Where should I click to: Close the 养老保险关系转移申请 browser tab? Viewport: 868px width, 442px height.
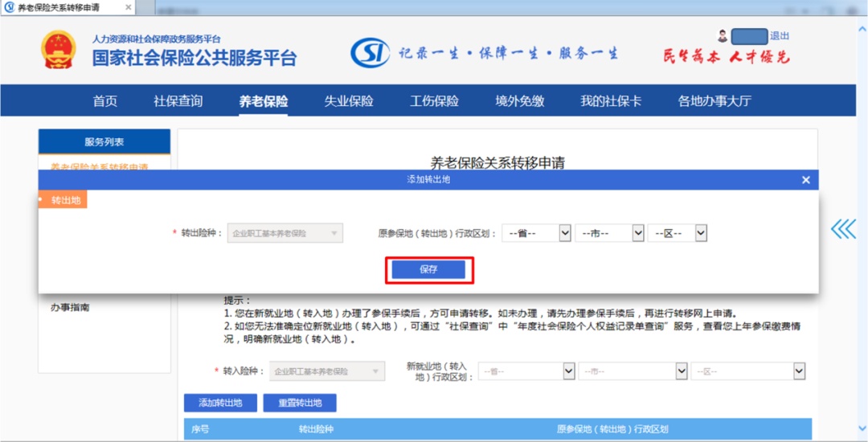128,8
